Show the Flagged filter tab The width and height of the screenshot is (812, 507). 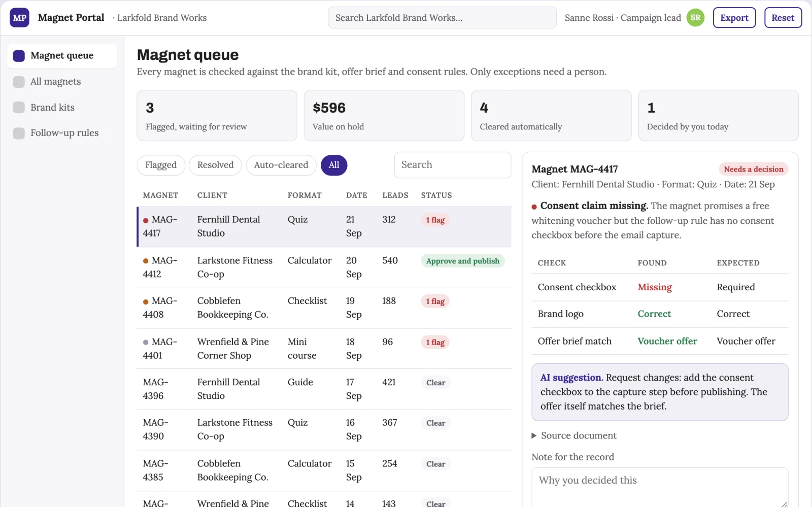161,165
